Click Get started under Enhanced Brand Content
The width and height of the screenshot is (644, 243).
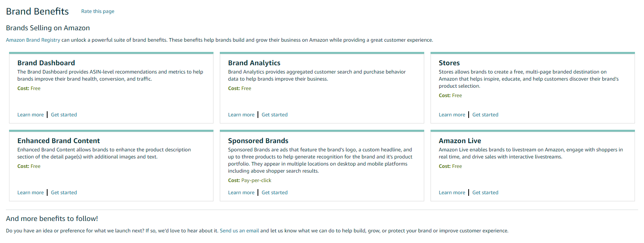[x=64, y=192]
